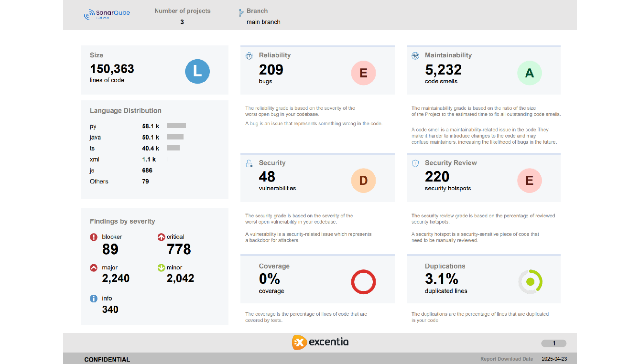Viewport: 640px width, 364px height.
Task: Click the info severity icon
Action: pyautogui.click(x=94, y=298)
